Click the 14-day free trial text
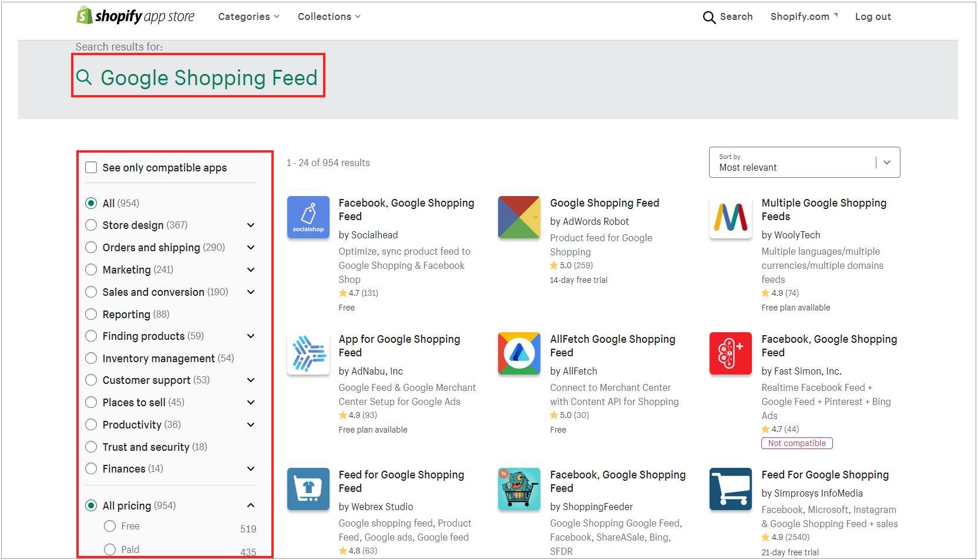This screenshot has height=560, width=978. pos(579,280)
